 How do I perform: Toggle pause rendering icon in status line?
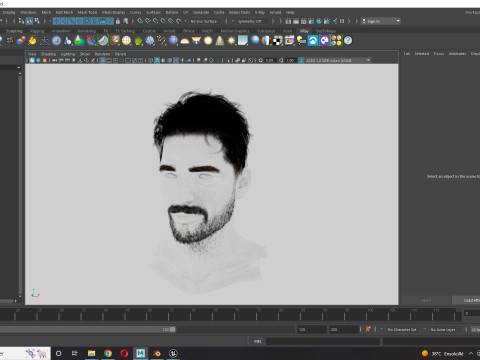[342, 21]
